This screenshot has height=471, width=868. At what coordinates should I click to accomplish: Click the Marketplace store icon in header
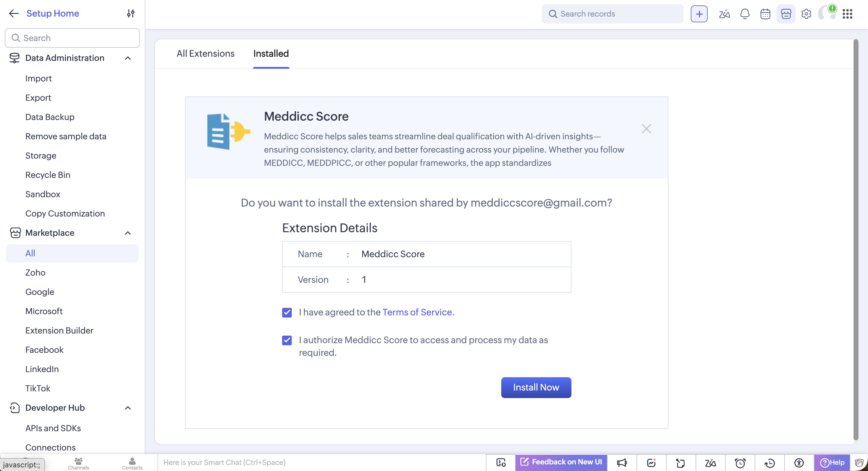click(x=786, y=14)
